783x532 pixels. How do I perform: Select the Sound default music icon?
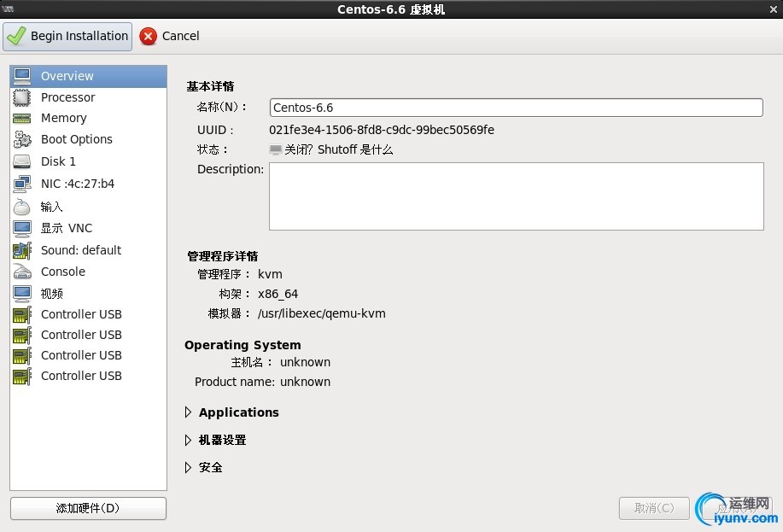[x=22, y=250]
